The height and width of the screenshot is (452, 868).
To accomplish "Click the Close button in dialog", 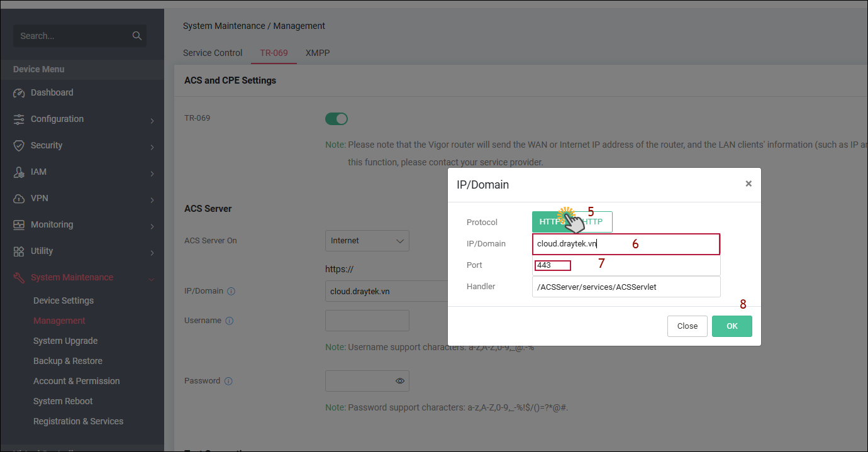I will click(x=687, y=326).
